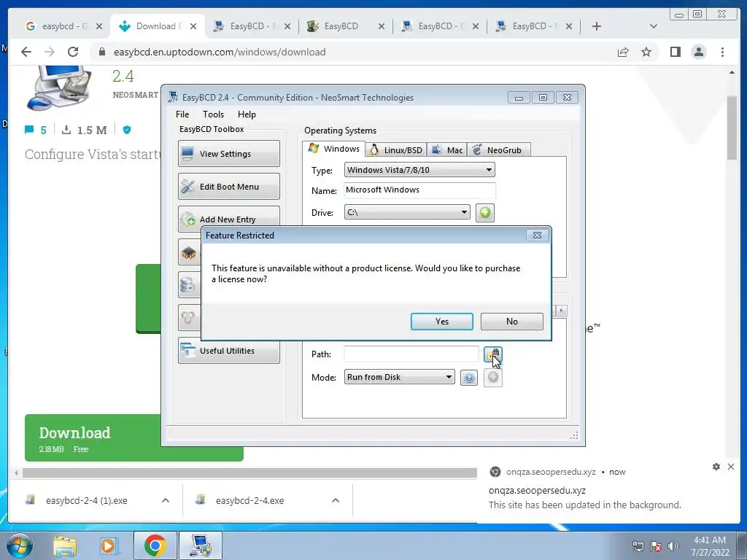Open View Settings in EasyBCD Toolbox
This screenshot has width=747, height=560.
[x=228, y=153]
